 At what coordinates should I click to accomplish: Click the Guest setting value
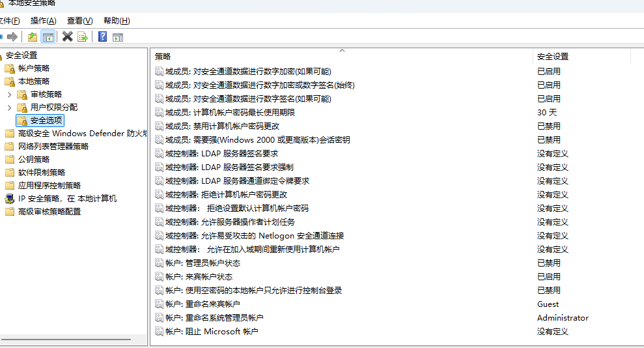tap(548, 304)
